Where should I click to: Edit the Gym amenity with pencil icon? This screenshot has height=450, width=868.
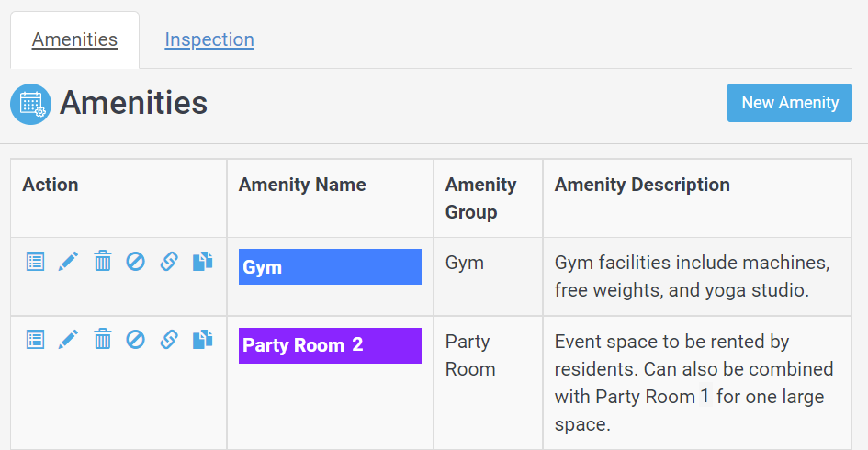(68, 262)
